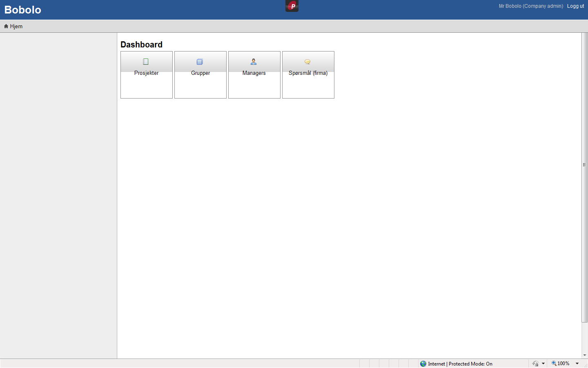Screen dimensions: 588x368
Task: Click the Logg ut link
Action: pos(575,6)
